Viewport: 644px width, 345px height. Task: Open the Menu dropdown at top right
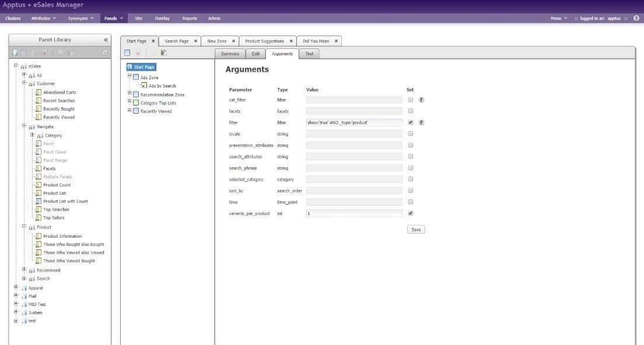click(559, 19)
